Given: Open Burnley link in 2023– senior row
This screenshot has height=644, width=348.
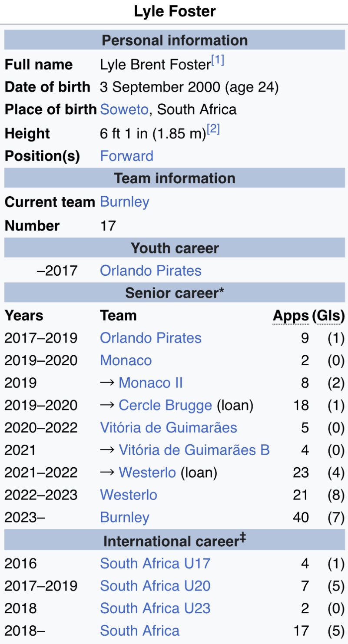Looking at the screenshot, I should pyautogui.click(x=125, y=517).
